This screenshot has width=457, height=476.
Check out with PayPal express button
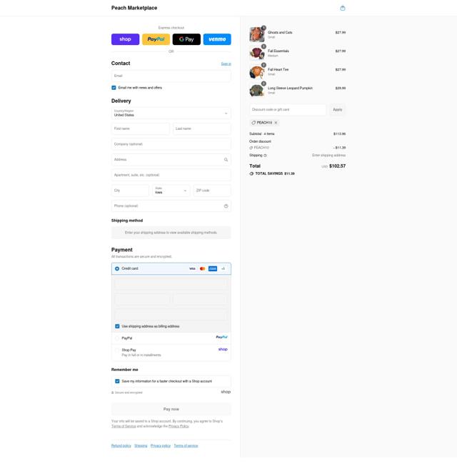click(x=156, y=39)
